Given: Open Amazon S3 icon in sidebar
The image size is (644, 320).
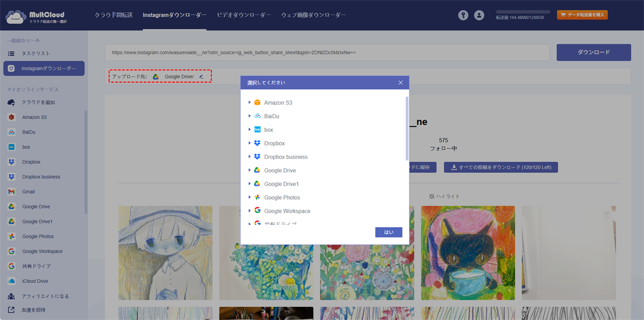Looking at the screenshot, I should [11, 117].
